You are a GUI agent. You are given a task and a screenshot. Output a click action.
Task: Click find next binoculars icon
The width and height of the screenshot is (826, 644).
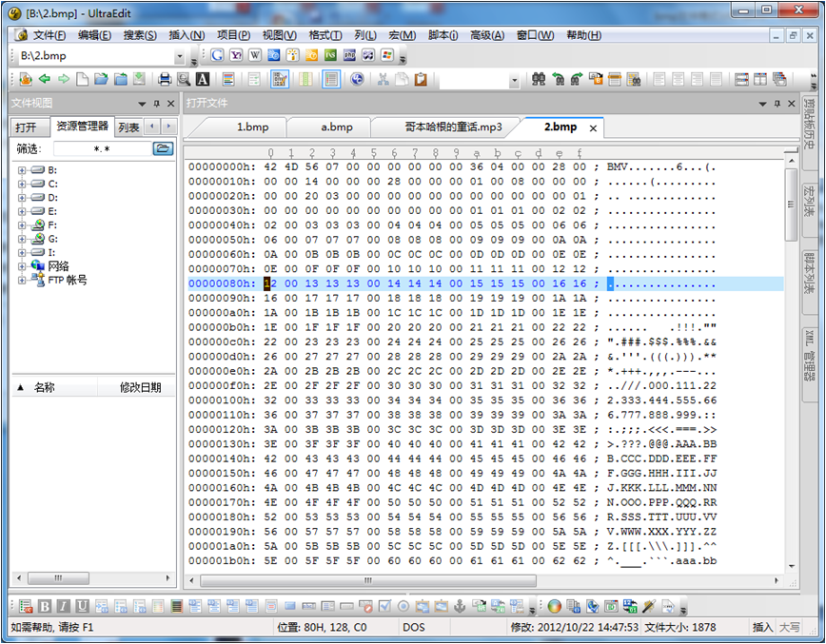[577, 80]
